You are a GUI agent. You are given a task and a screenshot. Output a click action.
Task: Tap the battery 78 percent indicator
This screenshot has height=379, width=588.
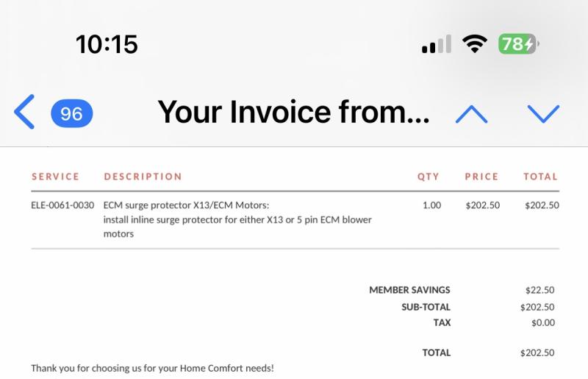coord(518,44)
